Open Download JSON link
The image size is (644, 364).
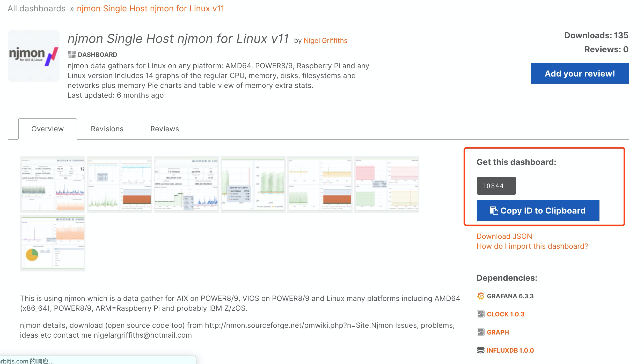click(x=504, y=236)
